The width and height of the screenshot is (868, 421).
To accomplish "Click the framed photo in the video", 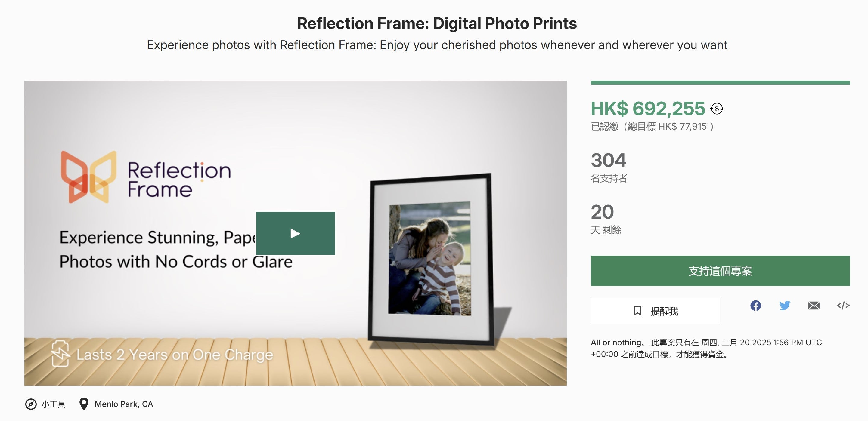I will click(430, 259).
